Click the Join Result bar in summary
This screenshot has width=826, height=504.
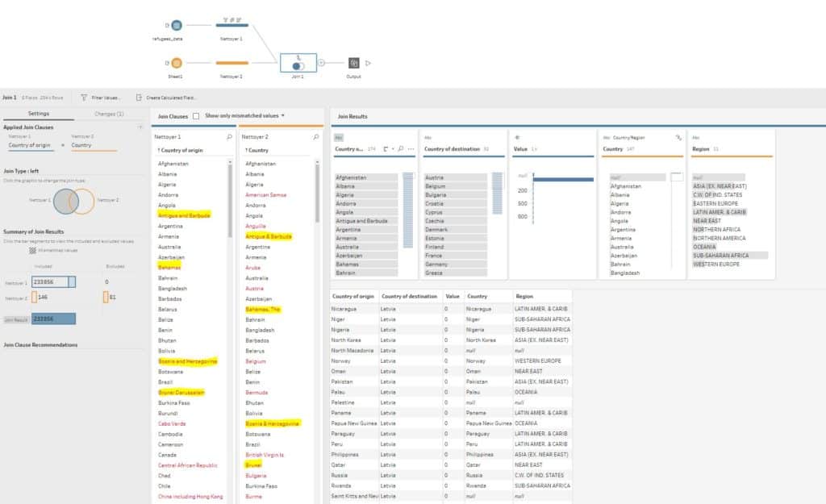tap(53, 319)
